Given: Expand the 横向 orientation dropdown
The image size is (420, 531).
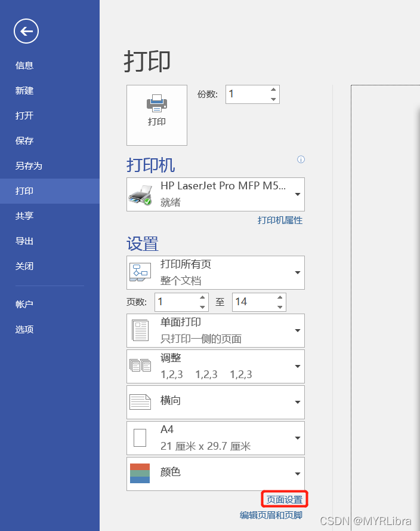Looking at the screenshot, I should (216, 403).
